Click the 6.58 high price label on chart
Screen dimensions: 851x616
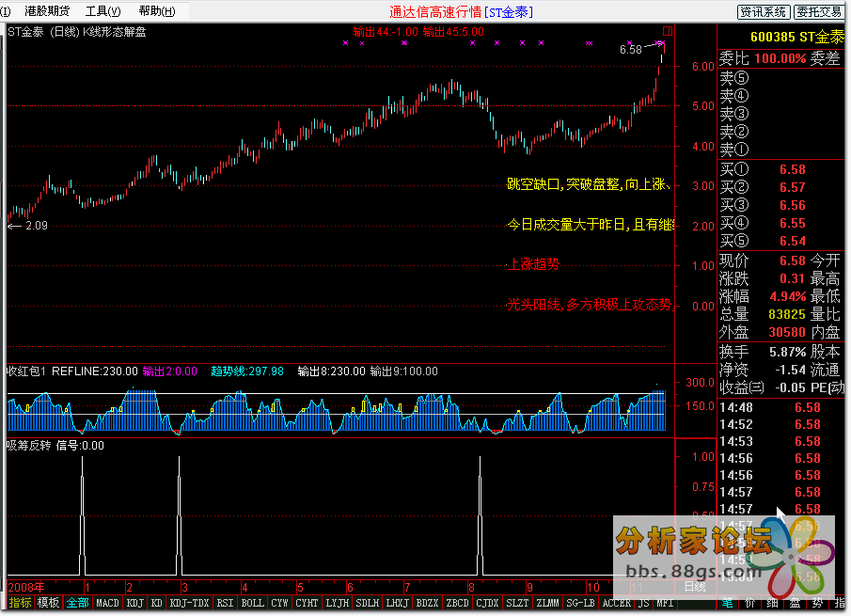pos(631,50)
